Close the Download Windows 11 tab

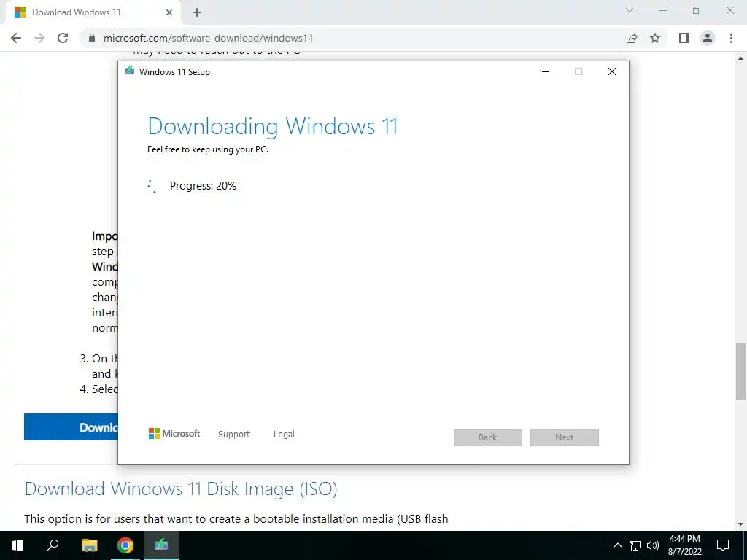(x=169, y=12)
